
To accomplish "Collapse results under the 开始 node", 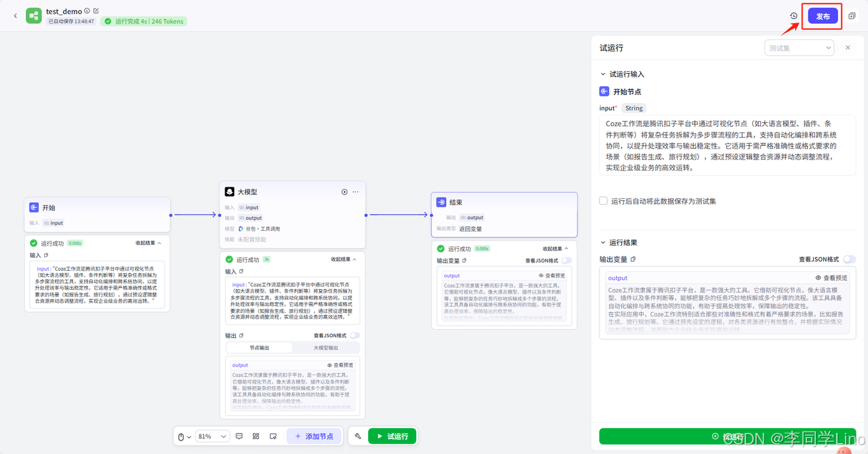I will [x=149, y=243].
